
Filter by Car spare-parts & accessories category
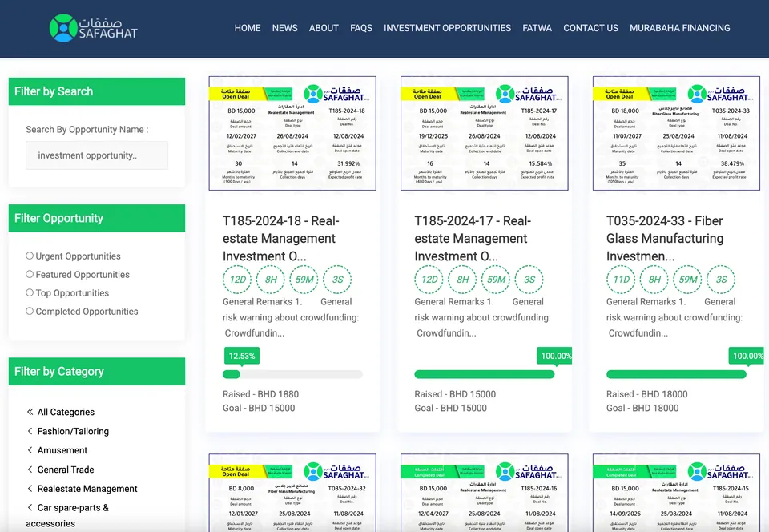(67, 515)
